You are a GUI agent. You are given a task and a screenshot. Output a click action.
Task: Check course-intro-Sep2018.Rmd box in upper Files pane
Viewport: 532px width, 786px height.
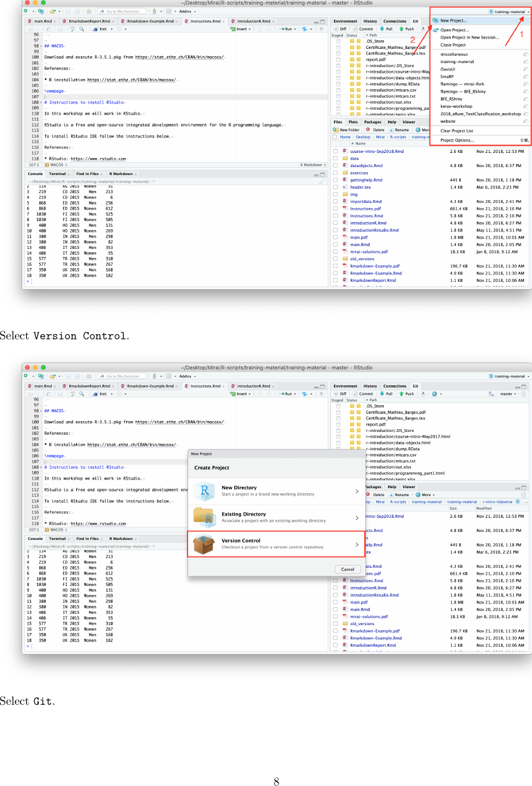pos(335,151)
